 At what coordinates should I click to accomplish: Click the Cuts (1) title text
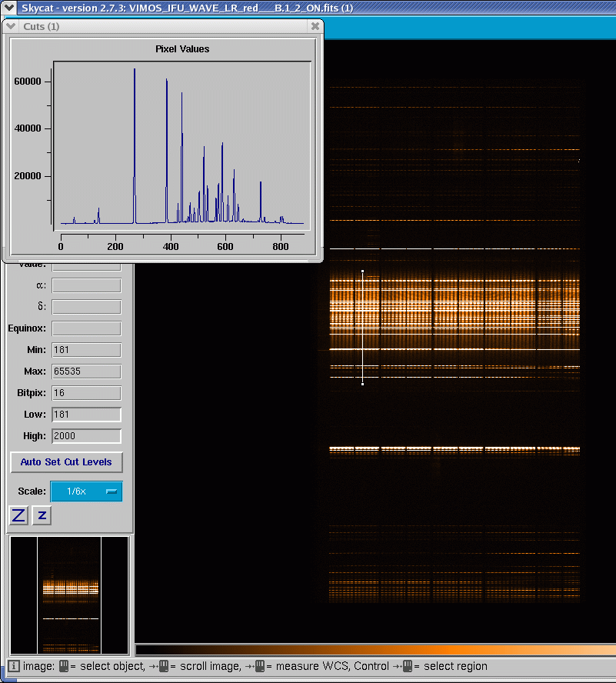click(x=42, y=27)
